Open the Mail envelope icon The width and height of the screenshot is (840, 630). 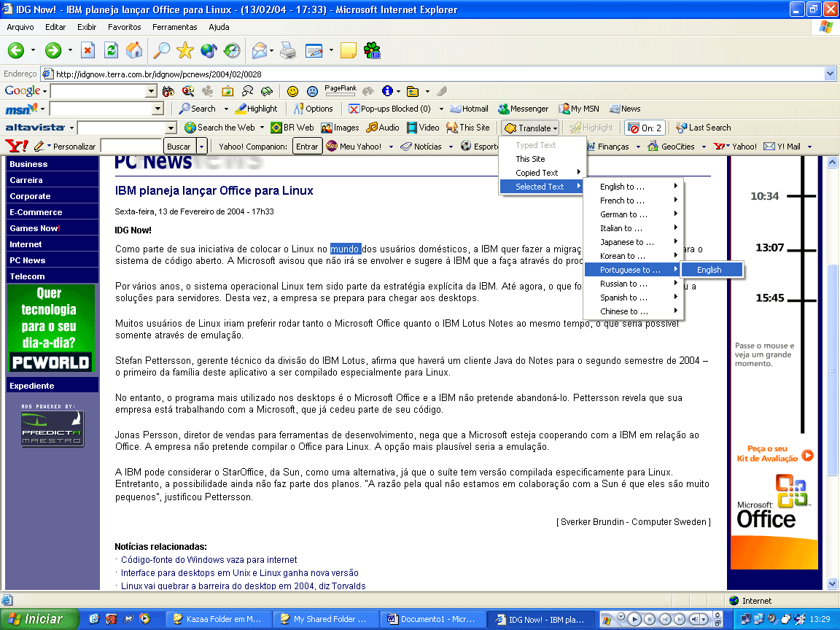[260, 50]
